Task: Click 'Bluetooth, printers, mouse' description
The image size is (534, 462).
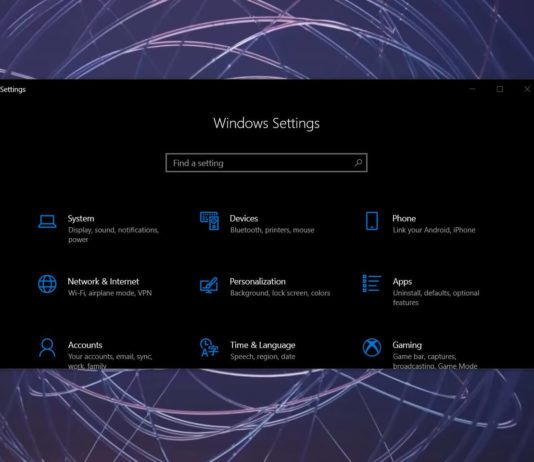Action: click(272, 230)
